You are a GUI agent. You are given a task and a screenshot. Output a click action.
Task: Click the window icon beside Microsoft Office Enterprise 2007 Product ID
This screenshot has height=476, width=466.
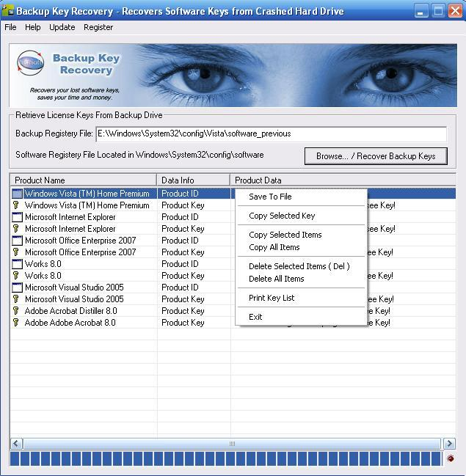click(17, 241)
